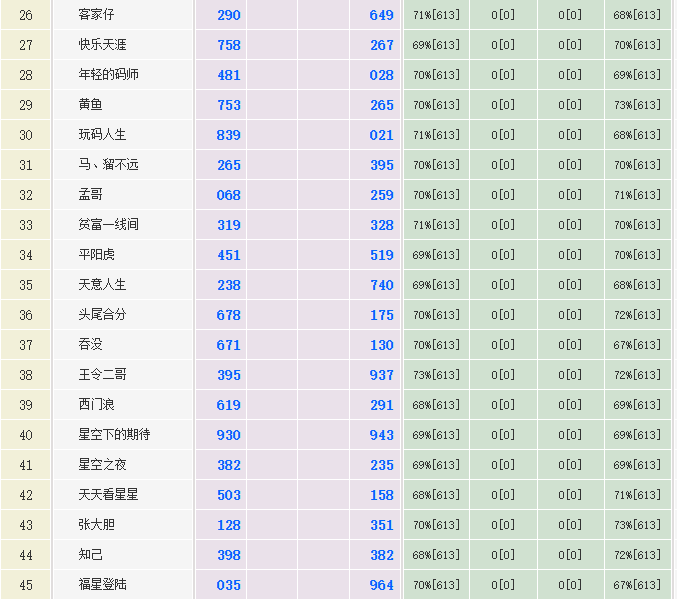
Task: Click the blue number 943 for 星空下的期待
Action: 381,435
